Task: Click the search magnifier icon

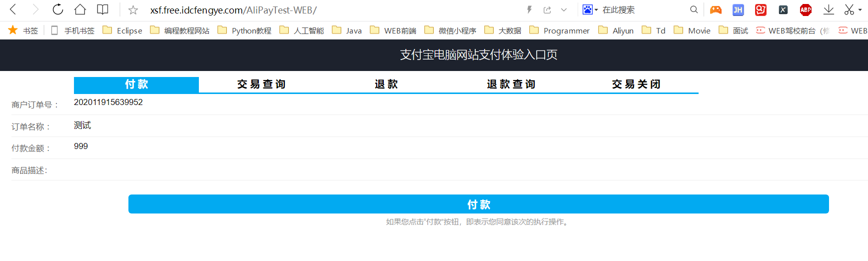Action: point(694,9)
